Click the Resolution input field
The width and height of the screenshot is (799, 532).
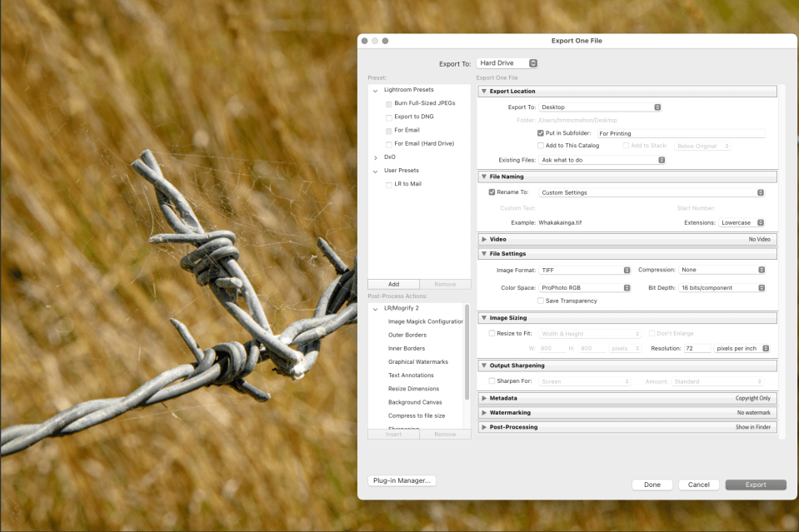[697, 348]
